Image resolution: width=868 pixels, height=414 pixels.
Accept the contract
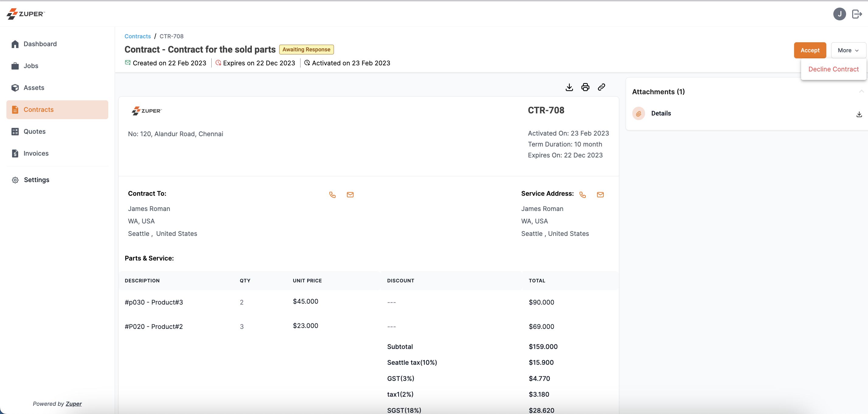810,50
